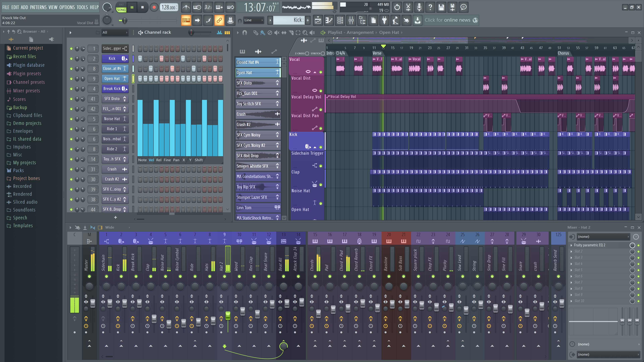Click the Wide mixer preset button
This screenshot has height=362, width=644.
coord(110,227)
